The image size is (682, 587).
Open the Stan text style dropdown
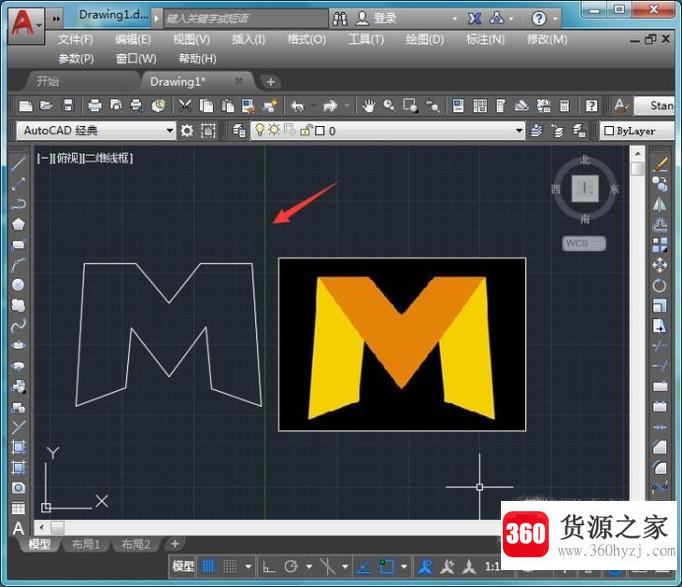(x=655, y=106)
